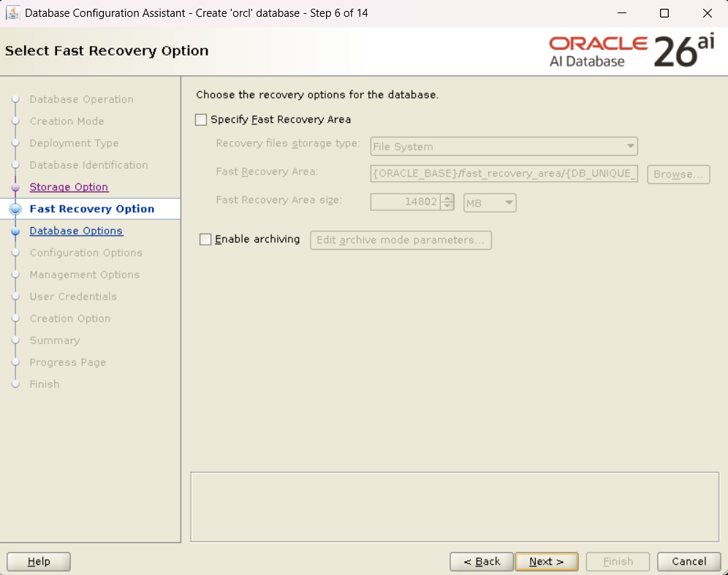The image size is (728, 575).
Task: Go back with the Back button
Action: click(480, 561)
